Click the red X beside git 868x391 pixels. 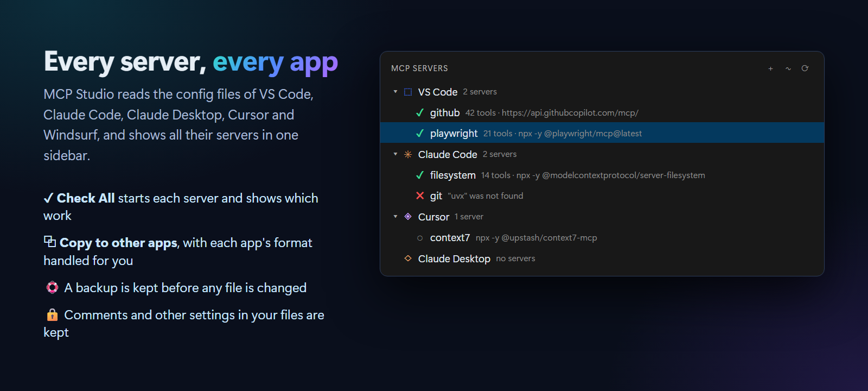(x=420, y=195)
